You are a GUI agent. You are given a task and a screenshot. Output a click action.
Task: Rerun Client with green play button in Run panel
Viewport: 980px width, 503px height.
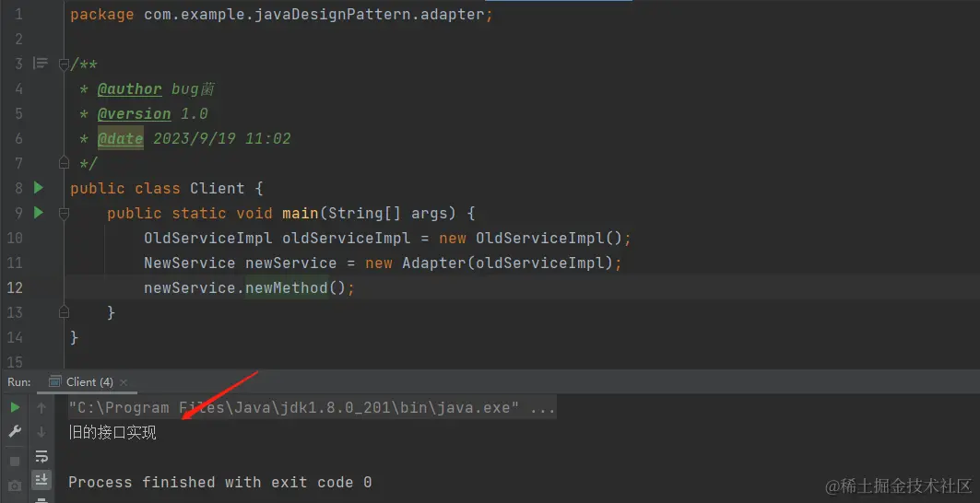pyautogui.click(x=15, y=408)
